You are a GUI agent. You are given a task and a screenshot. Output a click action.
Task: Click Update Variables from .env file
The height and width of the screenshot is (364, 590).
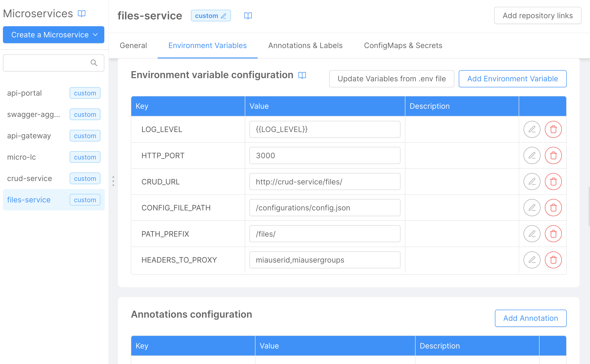click(x=391, y=79)
